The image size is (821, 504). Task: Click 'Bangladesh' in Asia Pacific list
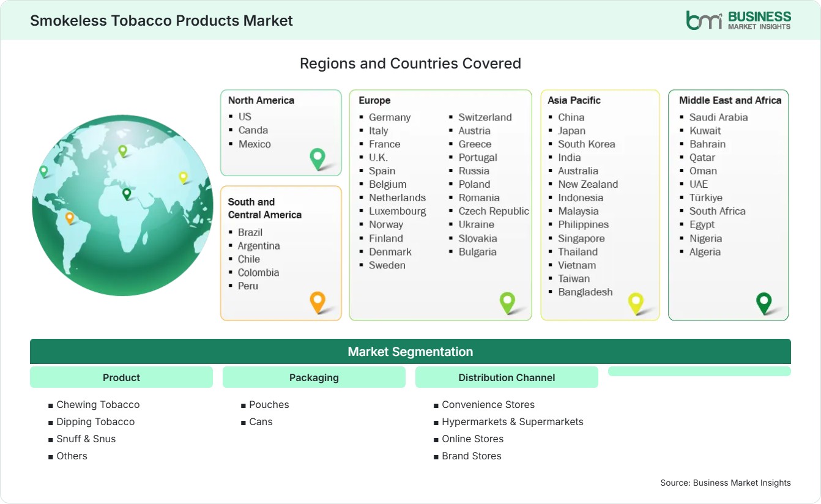[x=585, y=292]
